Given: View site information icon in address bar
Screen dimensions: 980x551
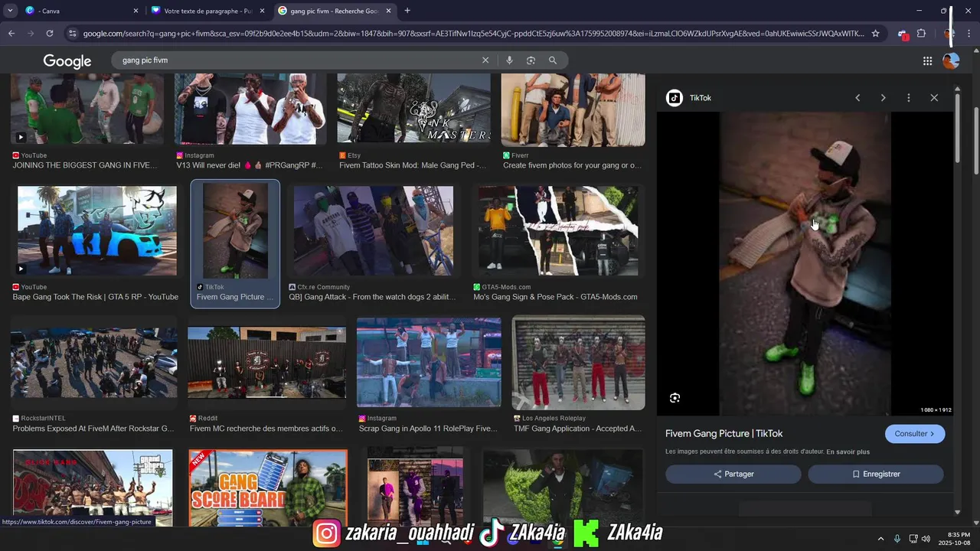Looking at the screenshot, I should [72, 34].
